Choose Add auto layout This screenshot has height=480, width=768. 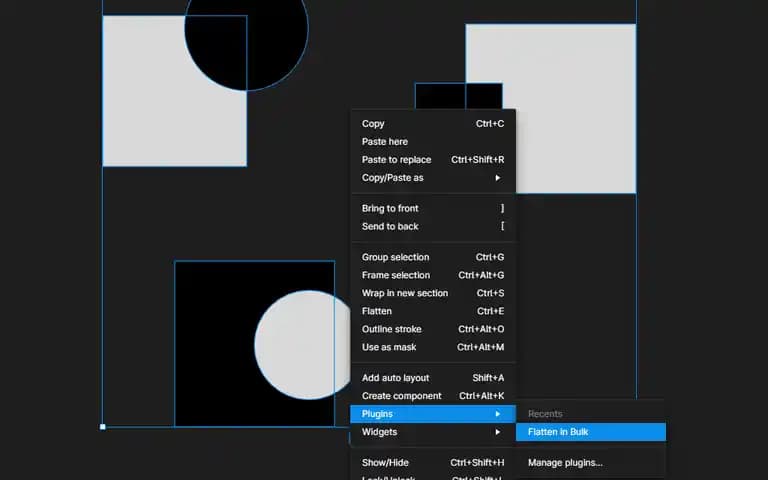tap(433, 378)
